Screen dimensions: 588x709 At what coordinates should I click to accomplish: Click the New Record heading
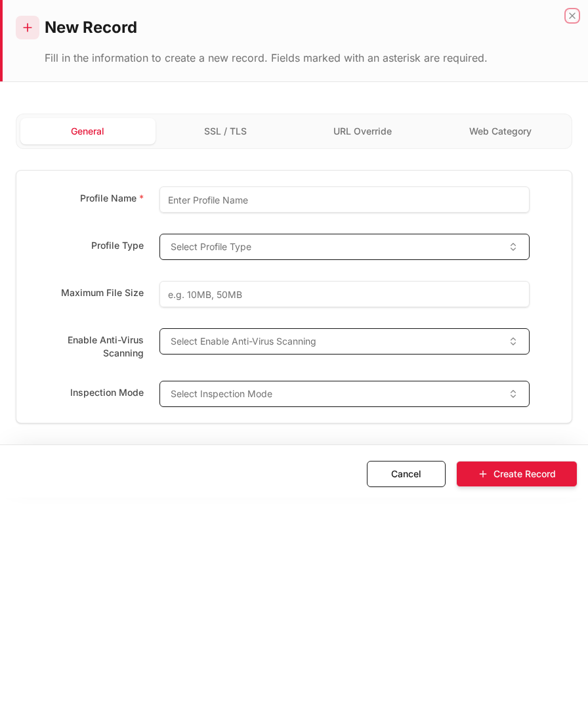tap(91, 28)
